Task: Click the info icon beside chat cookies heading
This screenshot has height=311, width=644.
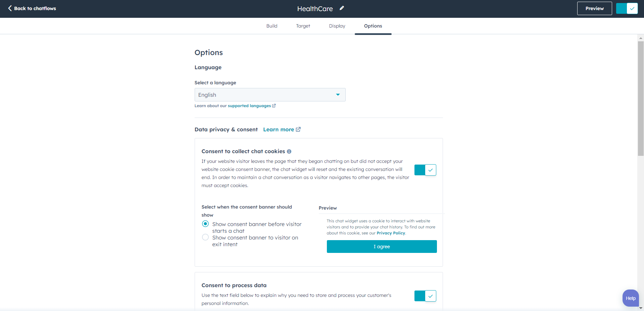Action: (289, 151)
